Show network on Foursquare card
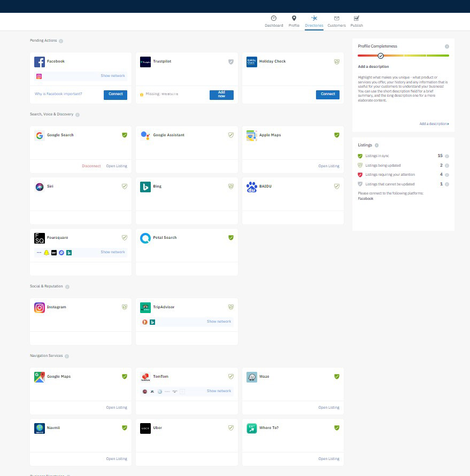Screen dimensions: 470x476 click(113, 252)
